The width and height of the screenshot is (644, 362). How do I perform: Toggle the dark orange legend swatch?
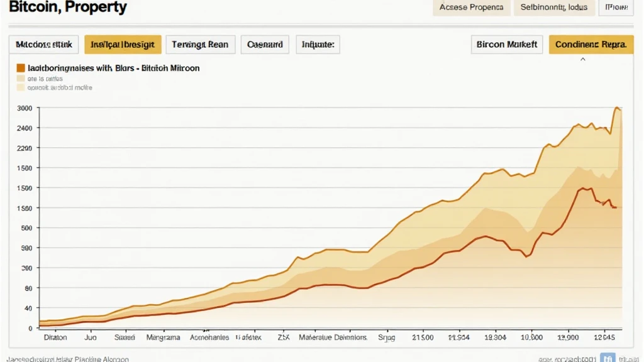click(x=21, y=68)
